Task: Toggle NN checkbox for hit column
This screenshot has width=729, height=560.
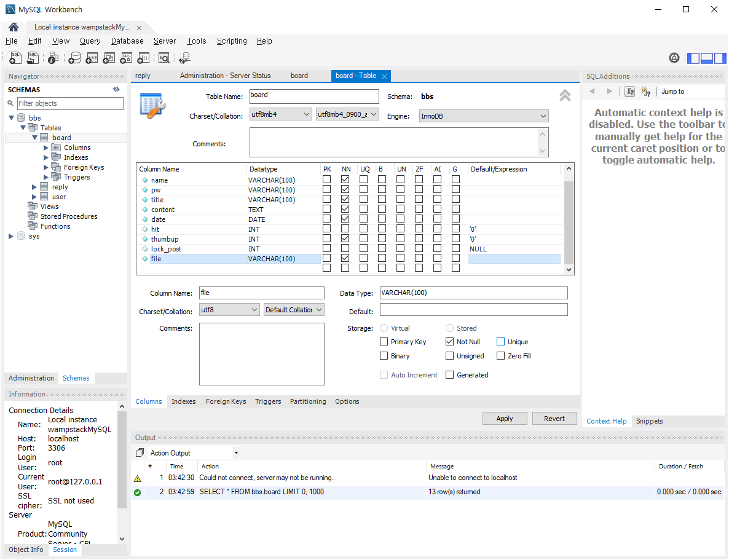Action: [345, 229]
